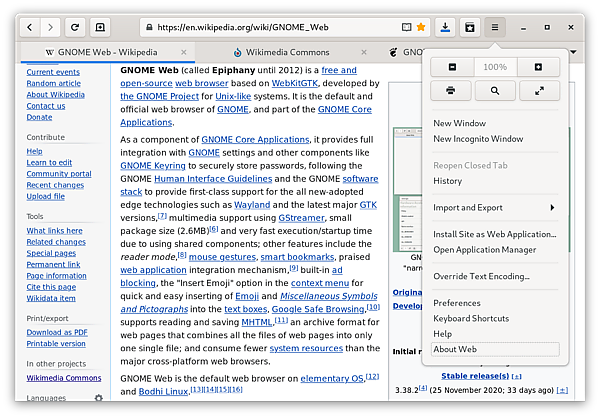Image resolution: width=600 pixels, height=418 pixels.
Task: Enter fullscreen with the expand arrows icon
Action: [x=540, y=91]
